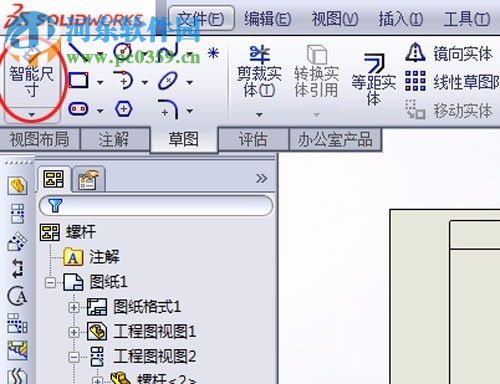Open the Trim Entities dropdown arrow

[259, 115]
